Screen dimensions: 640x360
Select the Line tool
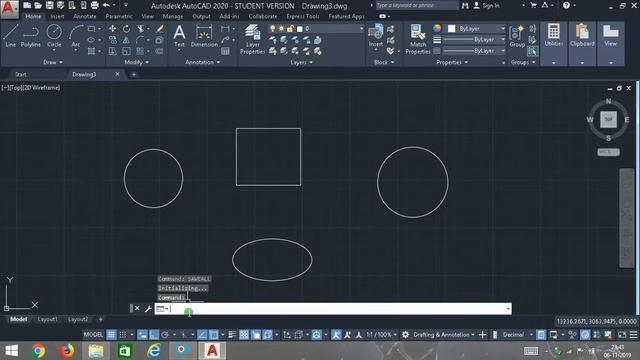click(x=11, y=36)
